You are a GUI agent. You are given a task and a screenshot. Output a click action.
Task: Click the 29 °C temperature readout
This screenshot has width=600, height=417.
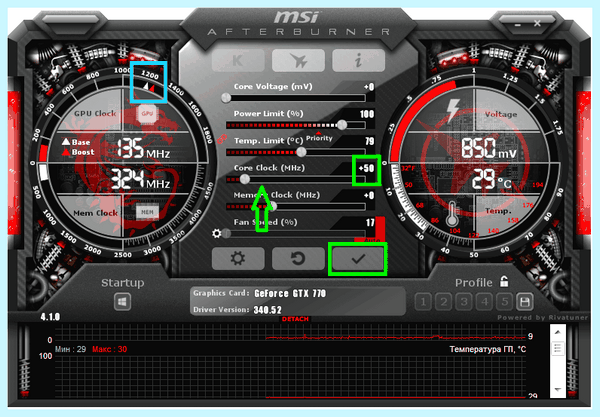[491, 179]
